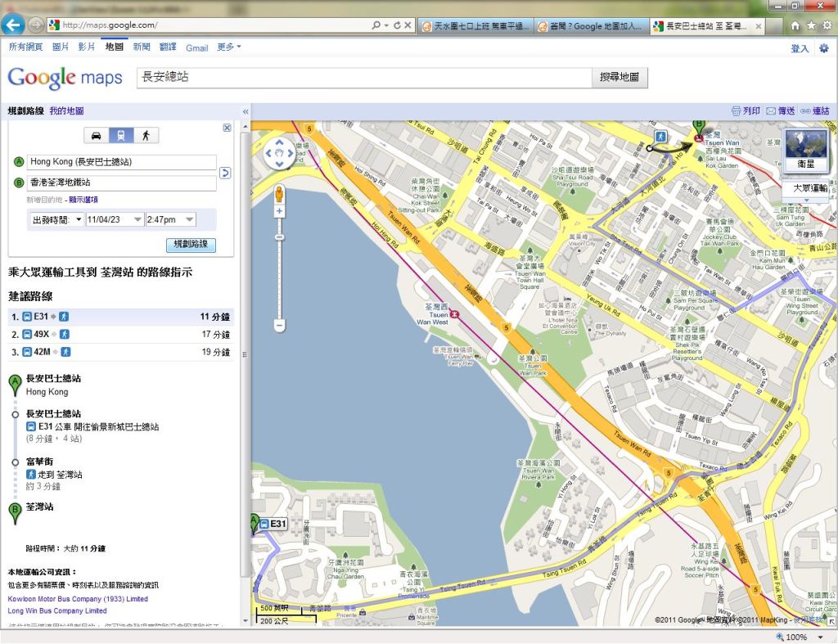Go to 新聞 in top navigation
Viewport: 838px width, 644px height.
[x=142, y=47]
